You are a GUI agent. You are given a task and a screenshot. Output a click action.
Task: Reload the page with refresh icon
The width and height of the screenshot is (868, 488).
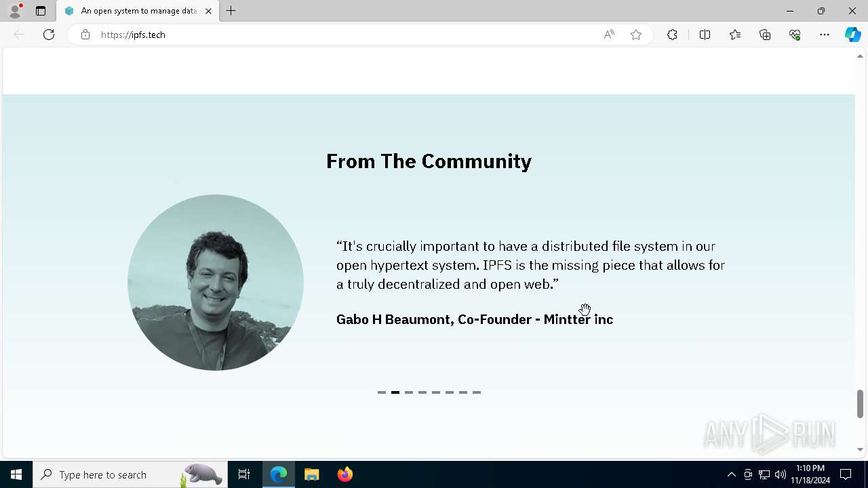pos(49,35)
